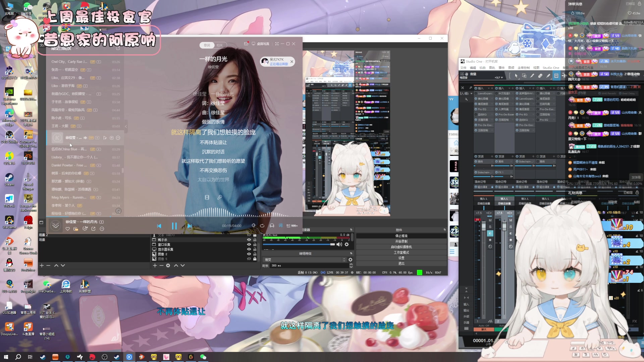Toggle power of the Pro EQ insert in the first column
Image resolution: width=644 pixels, height=362 pixels.
tap(476, 109)
